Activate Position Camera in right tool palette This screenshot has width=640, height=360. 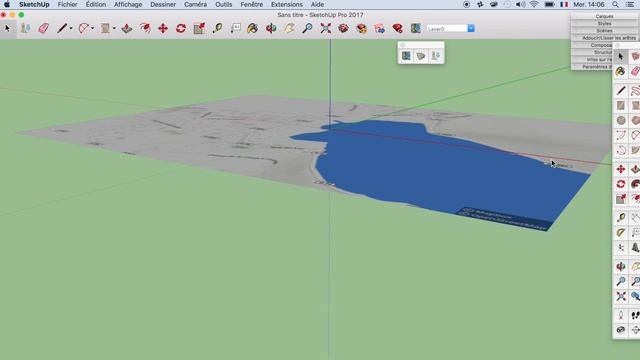(x=621, y=315)
